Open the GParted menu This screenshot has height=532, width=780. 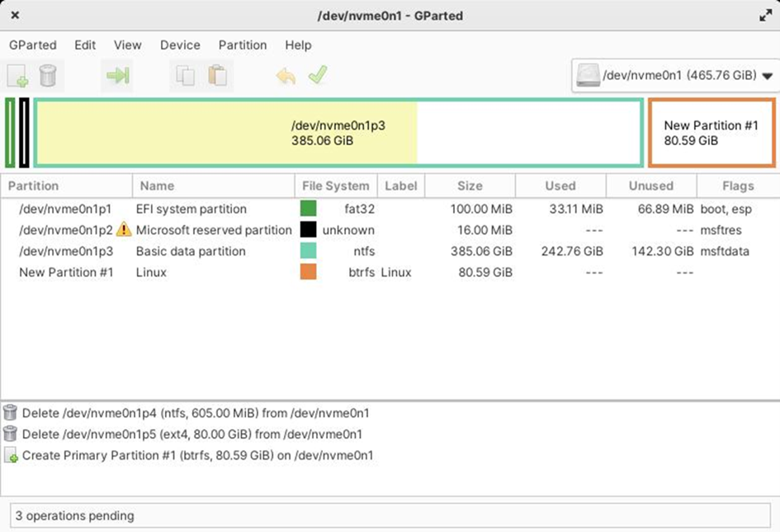pos(33,45)
